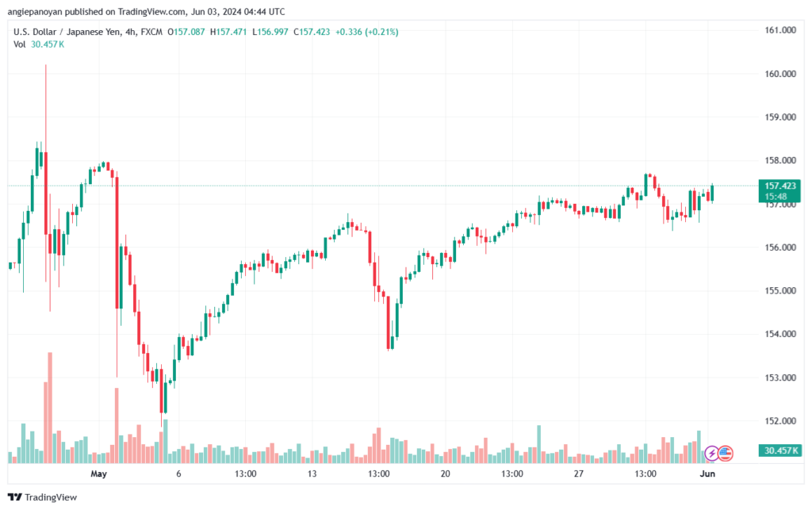
Task: Click the 6 date label on time axis
Action: pos(178,474)
